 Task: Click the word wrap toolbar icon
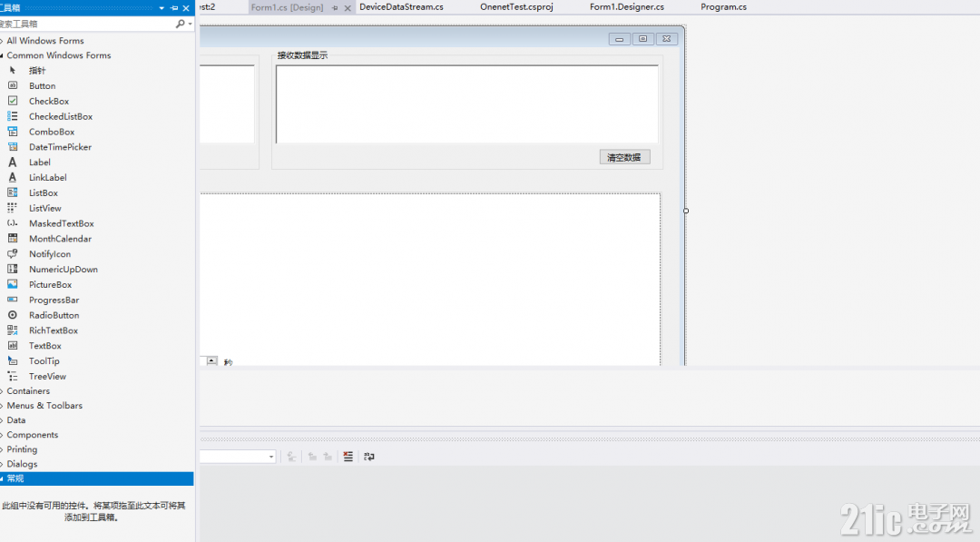click(368, 457)
